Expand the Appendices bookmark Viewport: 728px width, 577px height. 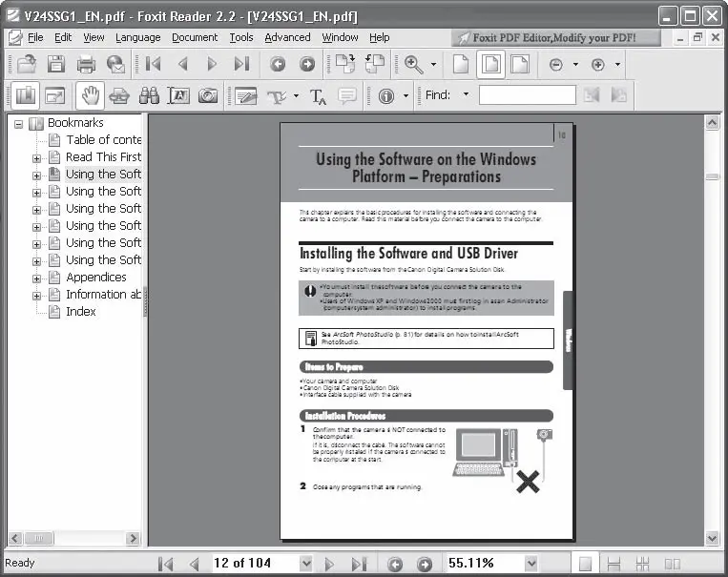coord(37,278)
